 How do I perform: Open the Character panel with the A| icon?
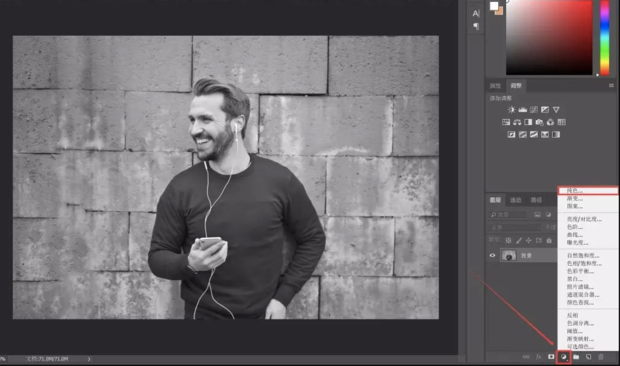(x=476, y=13)
